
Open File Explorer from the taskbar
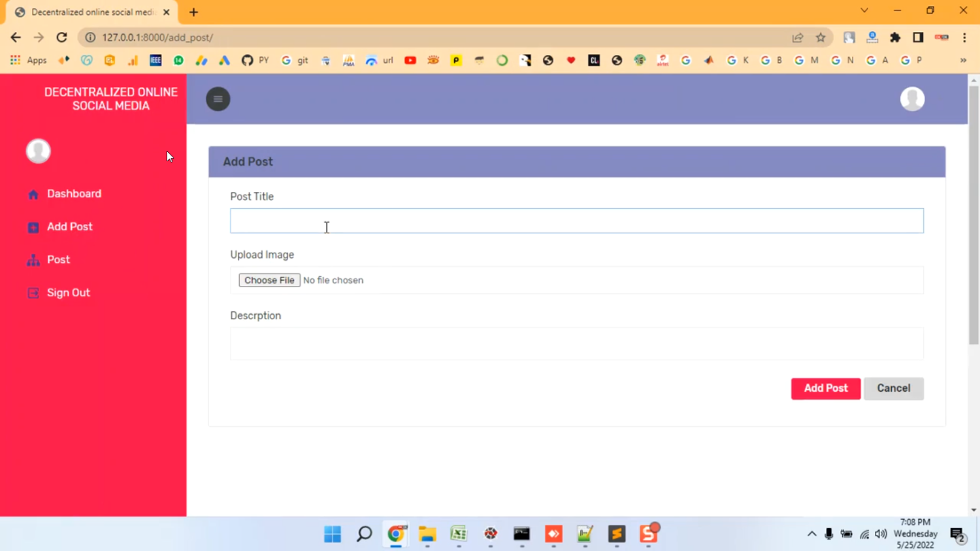click(x=427, y=534)
